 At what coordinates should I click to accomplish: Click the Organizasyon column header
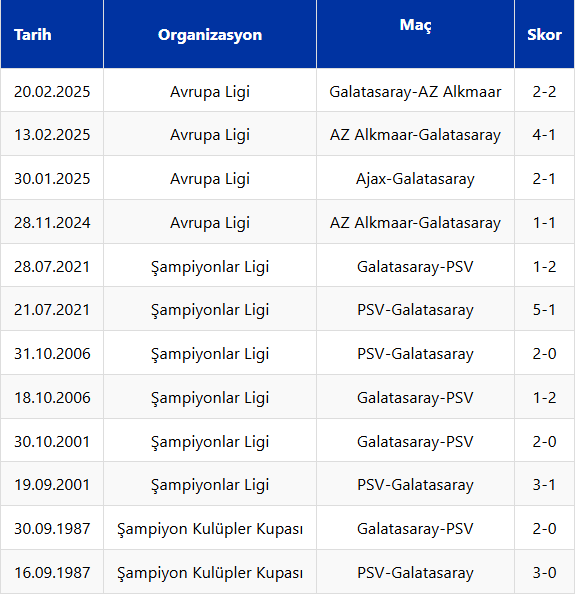tap(210, 34)
